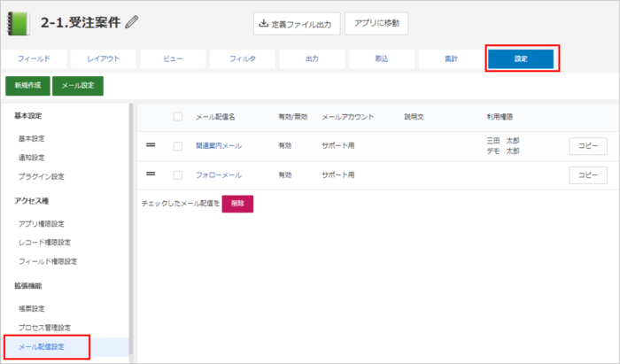Click 三田 太郎 in permissions column

[x=503, y=141]
